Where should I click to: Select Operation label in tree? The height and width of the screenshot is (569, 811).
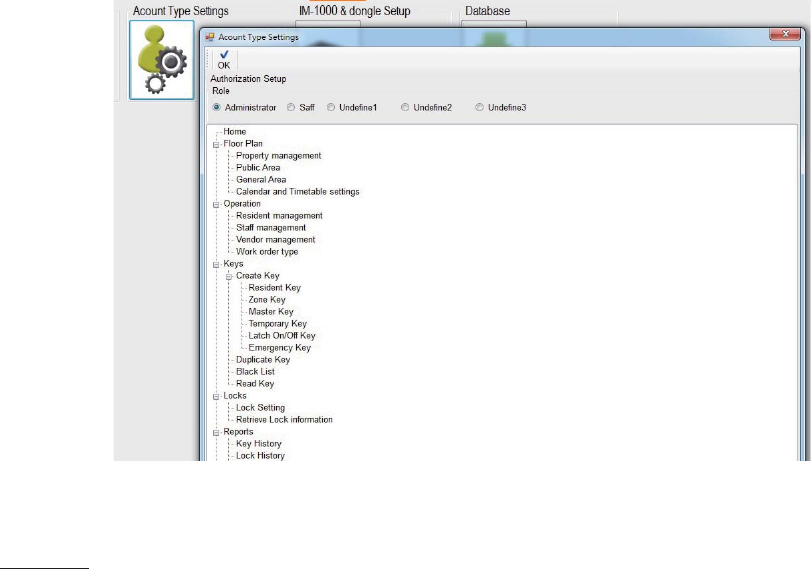tap(242, 204)
